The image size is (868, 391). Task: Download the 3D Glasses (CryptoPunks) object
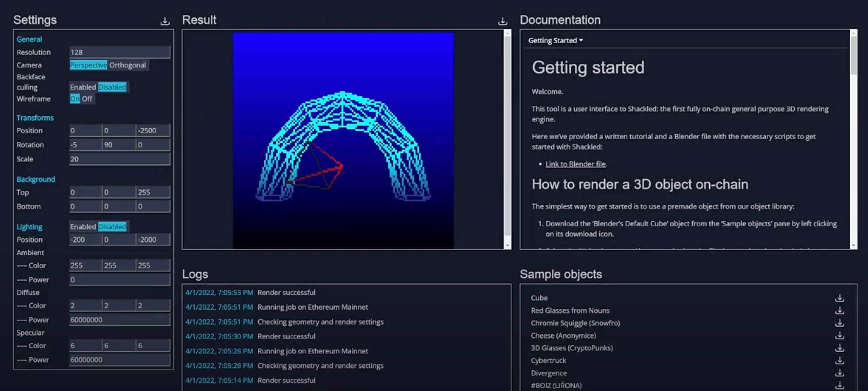coord(839,348)
